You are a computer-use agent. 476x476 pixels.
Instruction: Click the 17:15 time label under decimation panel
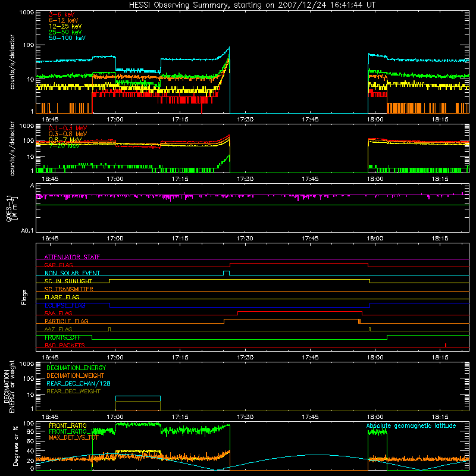pyautogui.click(x=180, y=417)
